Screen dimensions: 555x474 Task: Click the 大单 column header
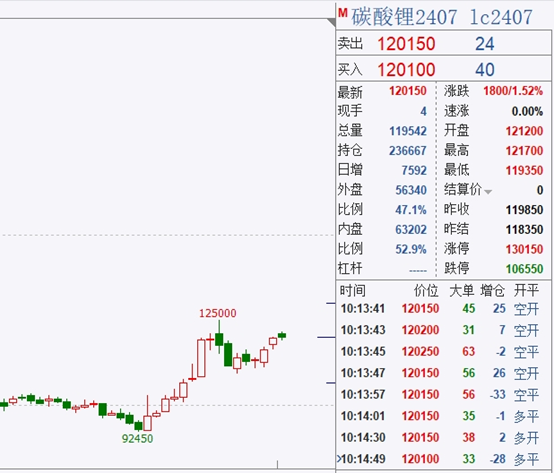pyautogui.click(x=462, y=291)
